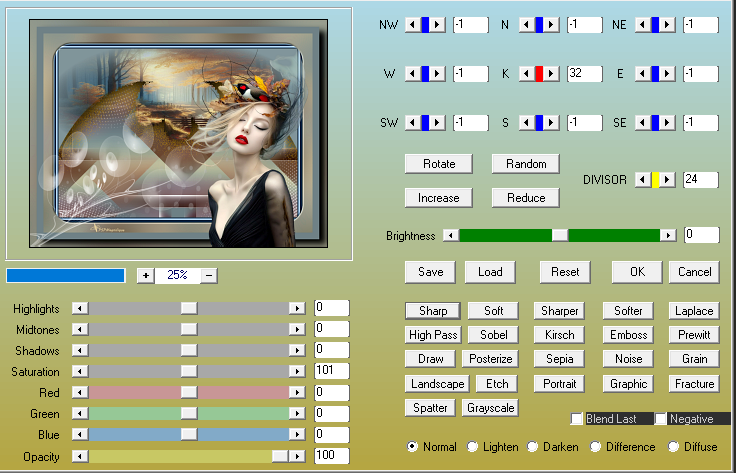Image resolution: width=736 pixels, height=473 pixels.
Task: Select the Normal blend mode radio
Action: 412,447
